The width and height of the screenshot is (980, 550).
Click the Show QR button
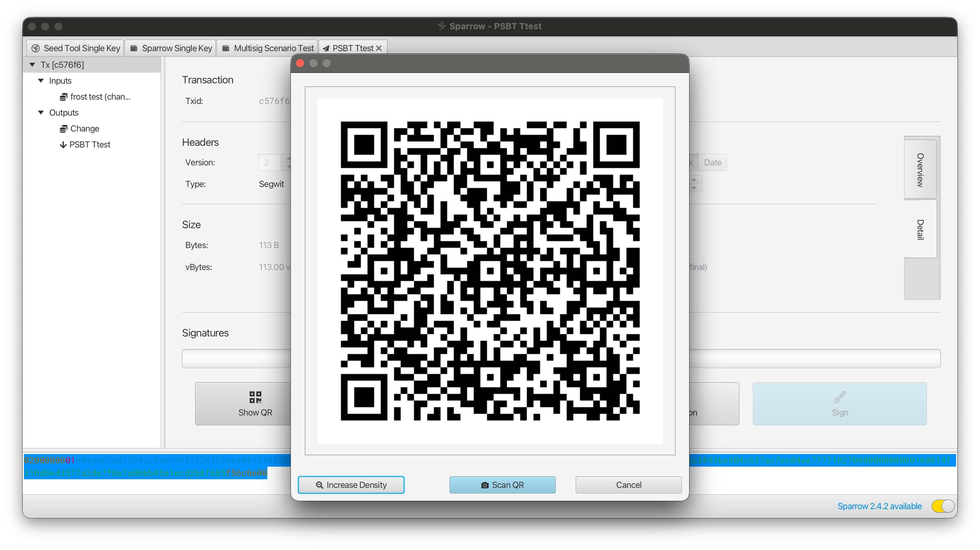pyautogui.click(x=243, y=404)
